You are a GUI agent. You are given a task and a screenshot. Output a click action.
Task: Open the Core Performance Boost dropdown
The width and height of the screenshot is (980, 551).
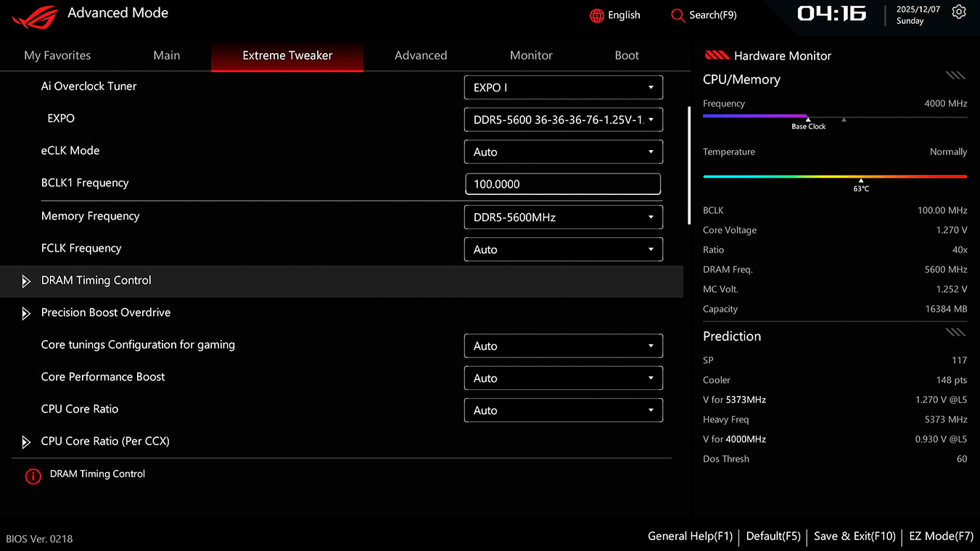click(x=563, y=378)
